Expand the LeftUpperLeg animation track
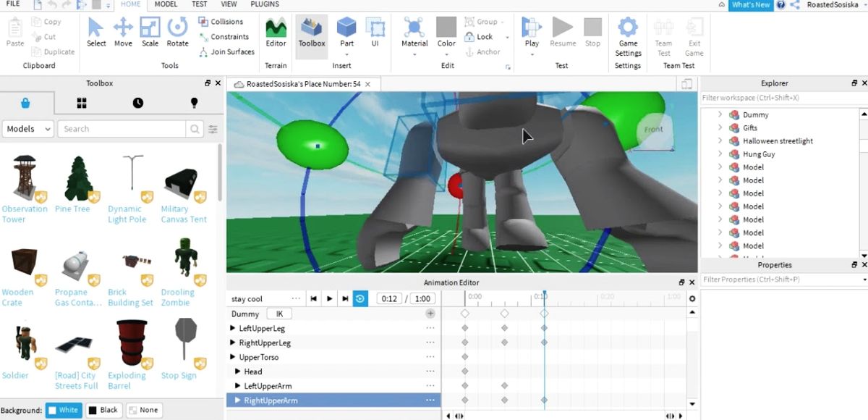This screenshot has height=420, width=868. [232, 328]
